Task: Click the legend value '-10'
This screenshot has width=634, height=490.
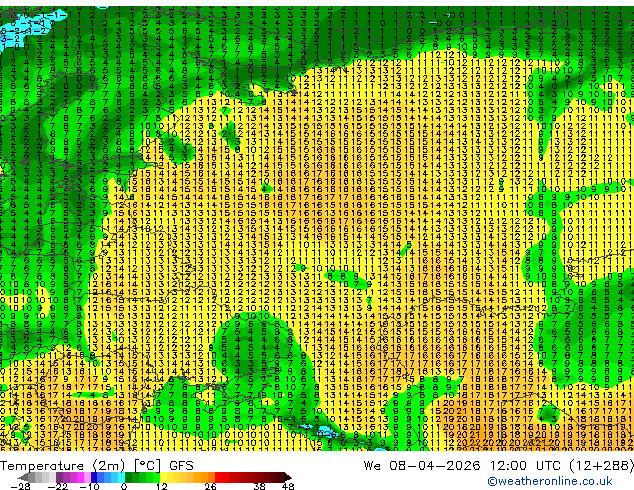Action: pyautogui.click(x=90, y=486)
